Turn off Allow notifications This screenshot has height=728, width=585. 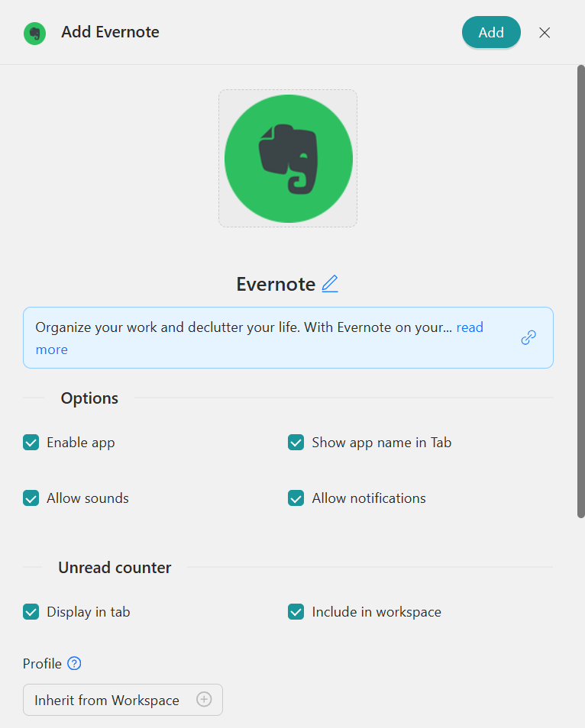[296, 498]
